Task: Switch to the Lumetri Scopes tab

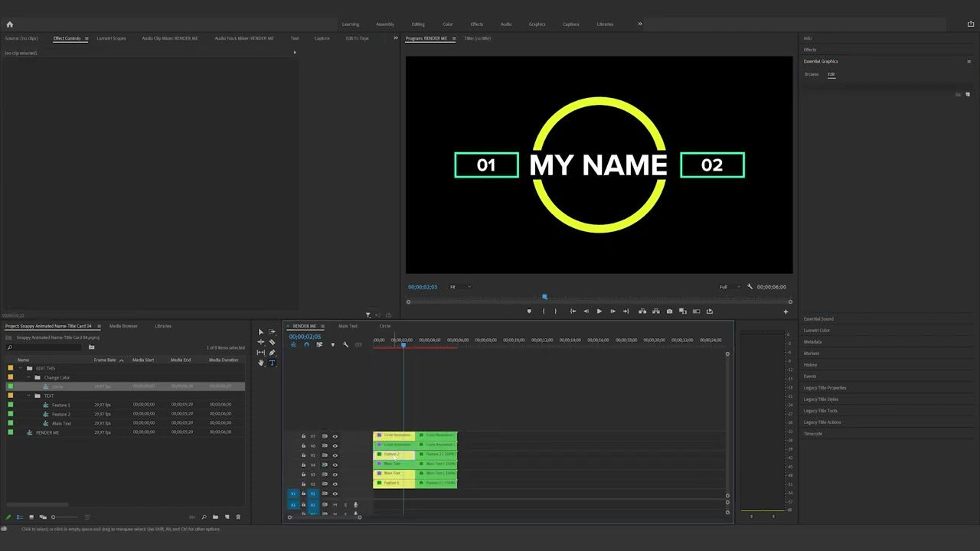Action: (x=111, y=38)
